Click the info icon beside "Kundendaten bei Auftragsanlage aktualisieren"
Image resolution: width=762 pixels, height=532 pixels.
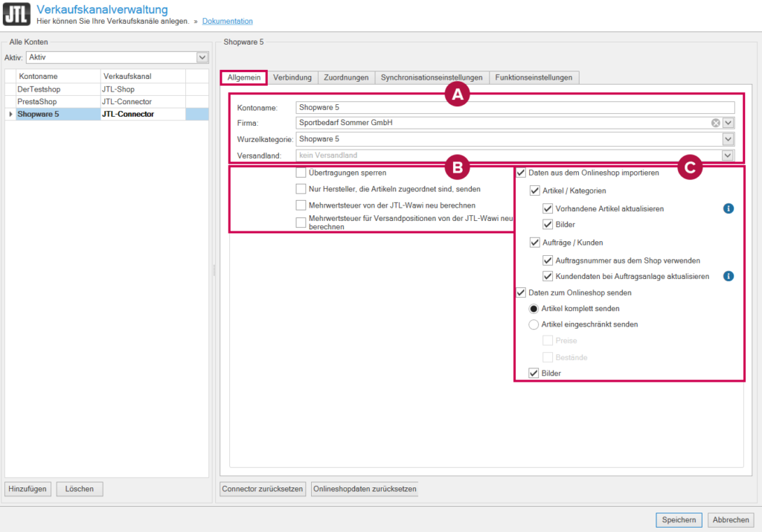729,276
